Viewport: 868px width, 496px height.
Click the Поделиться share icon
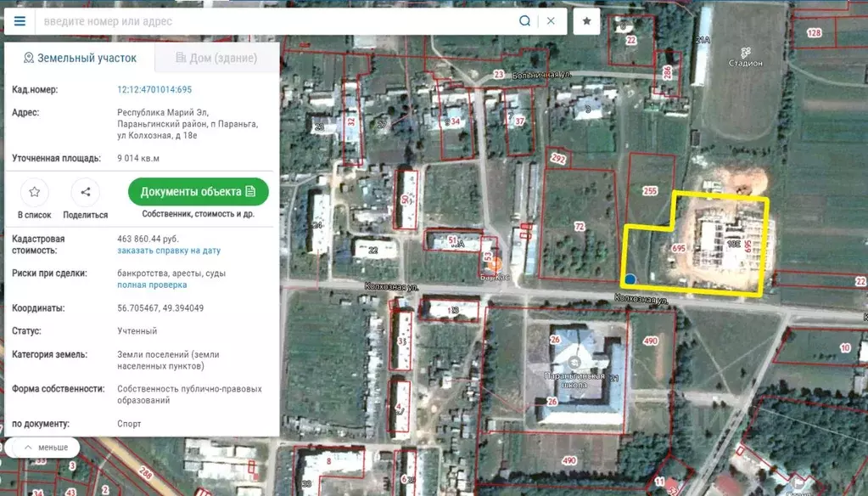tap(85, 193)
